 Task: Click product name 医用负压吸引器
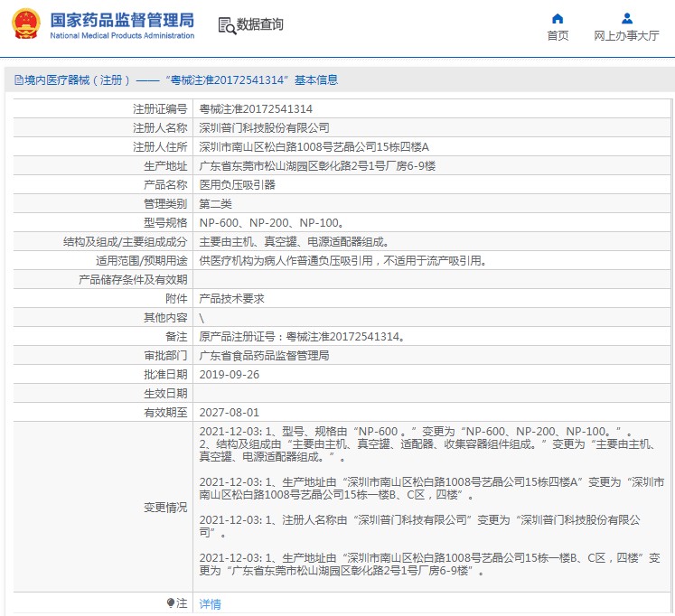pyautogui.click(x=237, y=184)
